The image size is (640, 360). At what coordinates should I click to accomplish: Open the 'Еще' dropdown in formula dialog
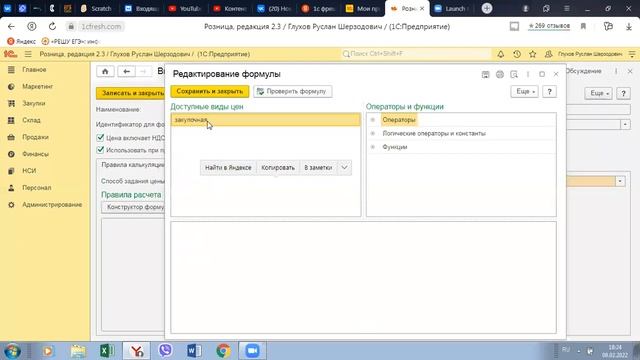(524, 91)
